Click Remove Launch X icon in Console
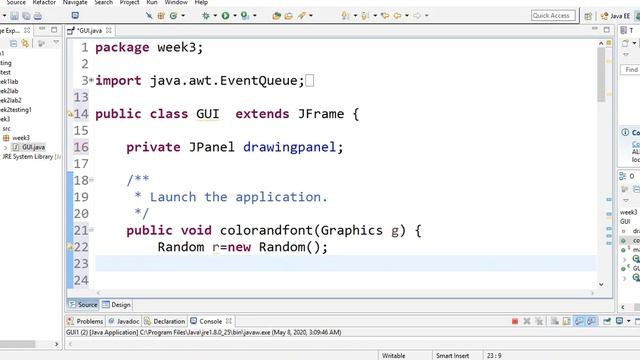This screenshot has width=640, height=360. coord(527,321)
